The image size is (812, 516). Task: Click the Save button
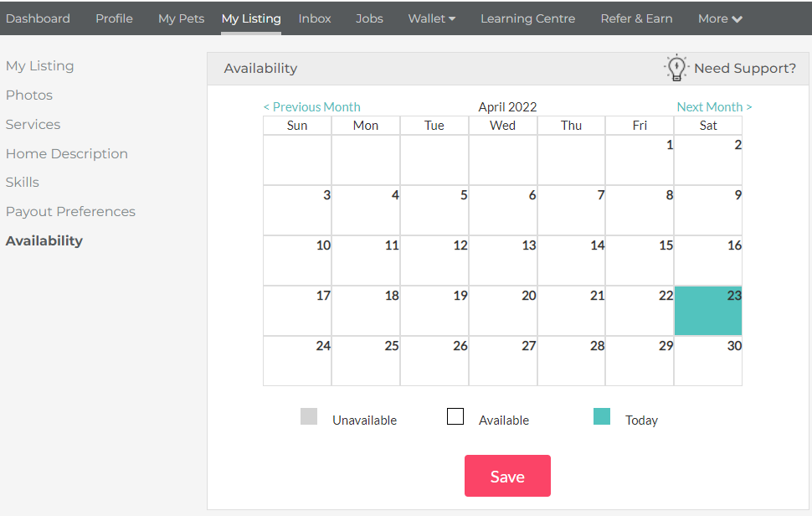(507, 476)
